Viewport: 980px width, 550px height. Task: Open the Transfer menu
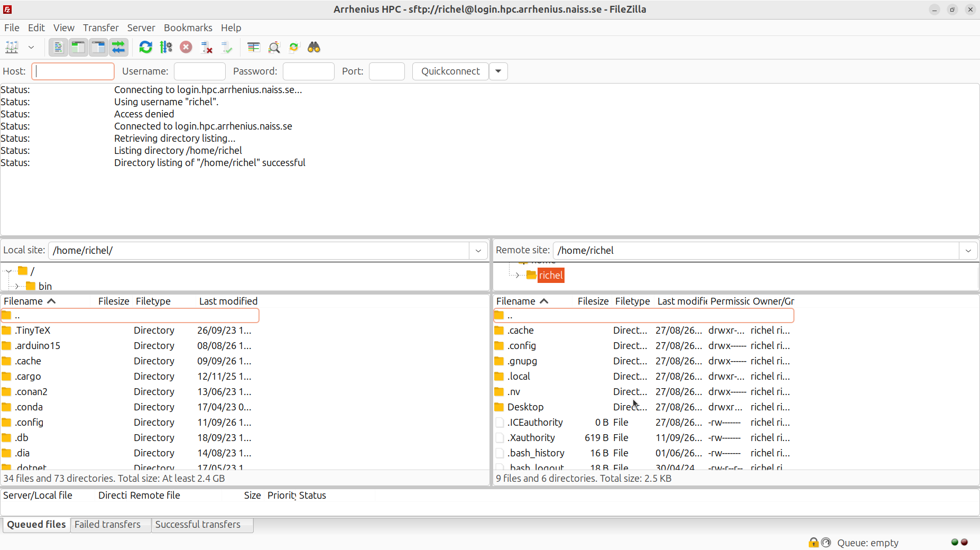pyautogui.click(x=101, y=27)
